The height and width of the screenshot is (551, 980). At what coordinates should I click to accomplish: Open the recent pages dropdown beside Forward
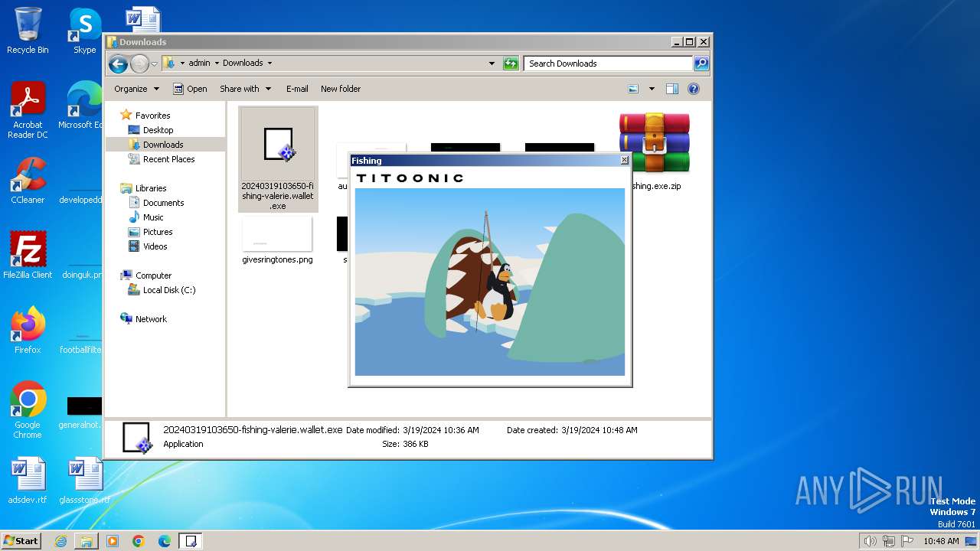[154, 64]
